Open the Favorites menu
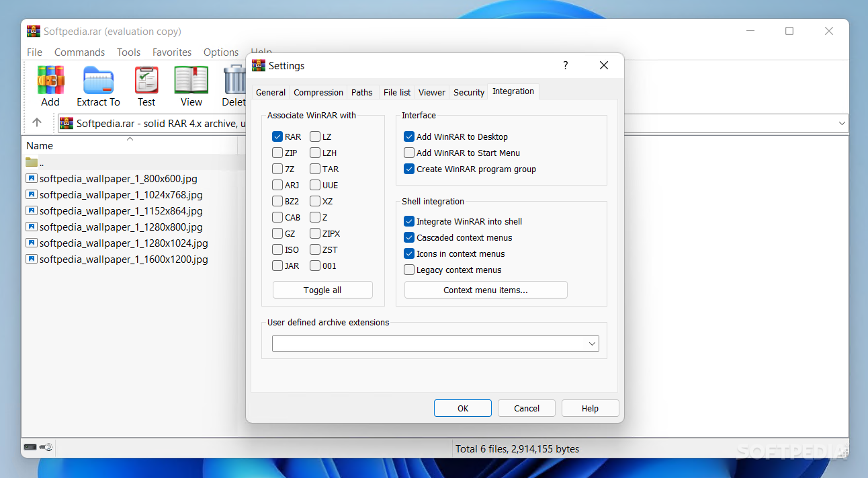Image resolution: width=868 pixels, height=478 pixels. (x=172, y=52)
